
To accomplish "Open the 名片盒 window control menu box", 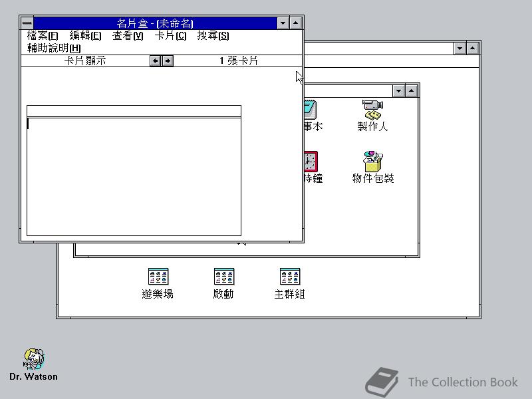I will click(x=27, y=23).
